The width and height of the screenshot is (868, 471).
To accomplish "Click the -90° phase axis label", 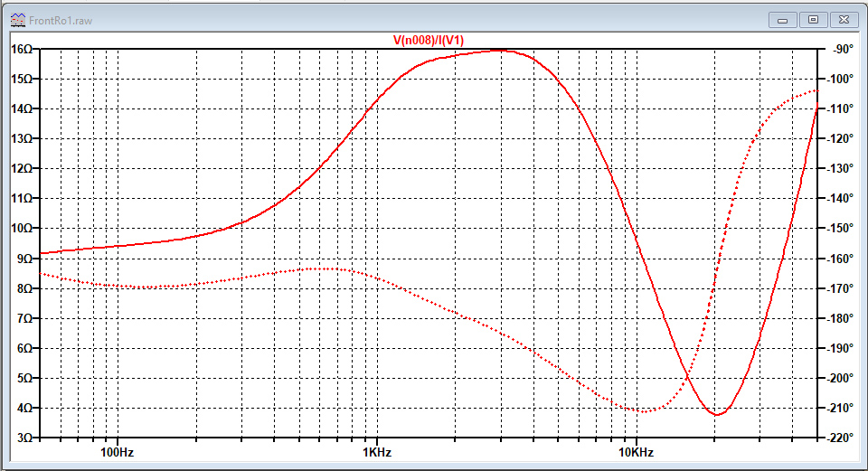I will 843,49.
